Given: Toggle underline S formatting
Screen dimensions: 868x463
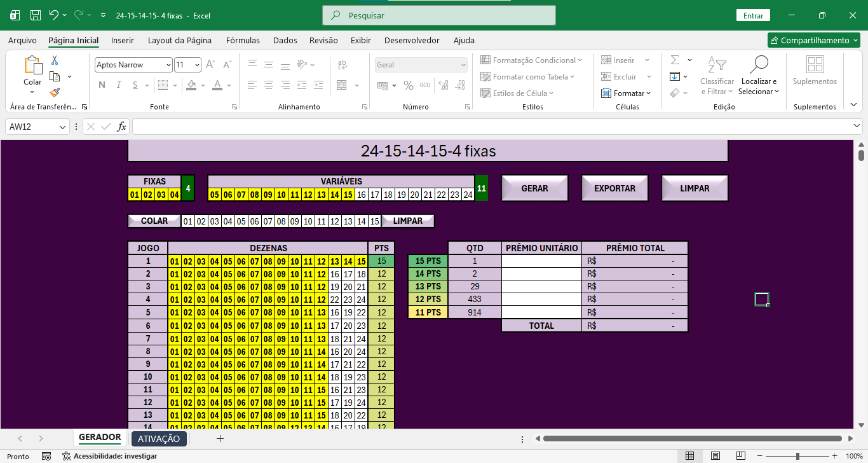Looking at the screenshot, I should 136,85.
